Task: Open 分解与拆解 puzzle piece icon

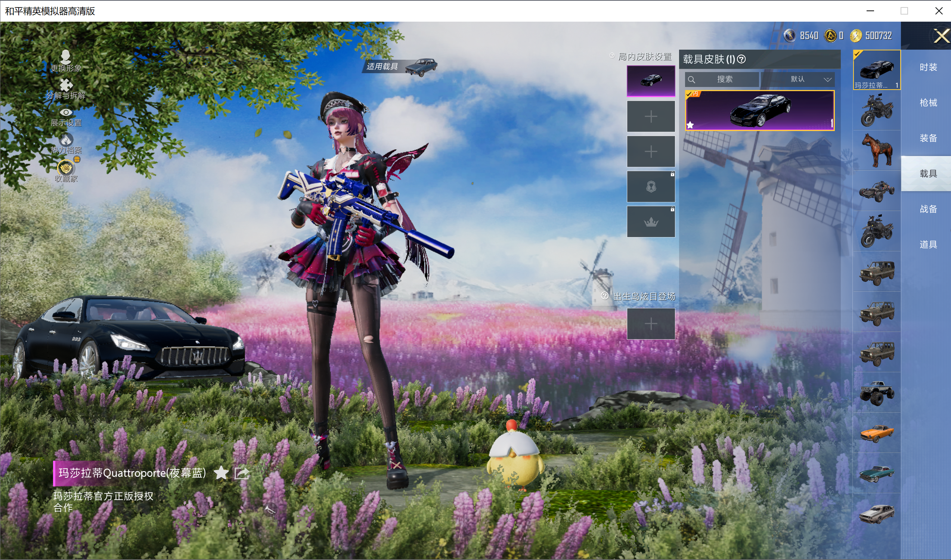Action: point(66,85)
